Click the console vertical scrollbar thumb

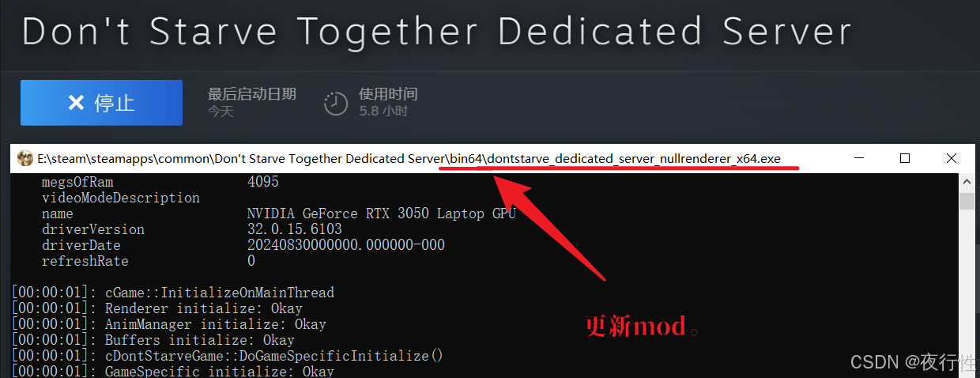pos(967,200)
